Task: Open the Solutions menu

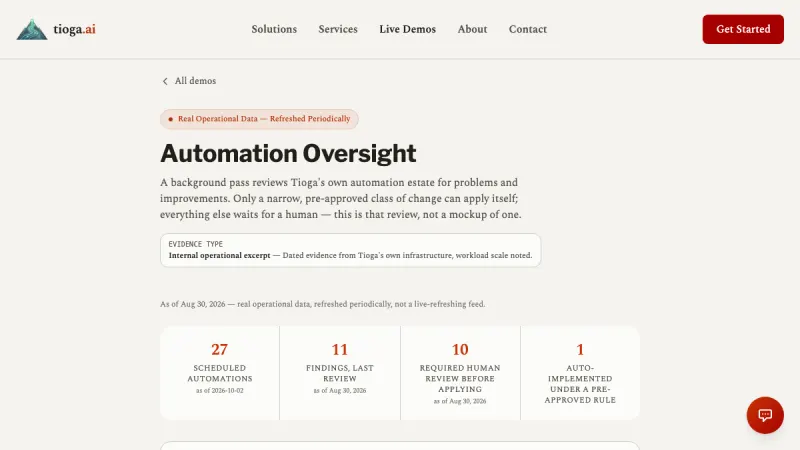Action: click(x=274, y=29)
